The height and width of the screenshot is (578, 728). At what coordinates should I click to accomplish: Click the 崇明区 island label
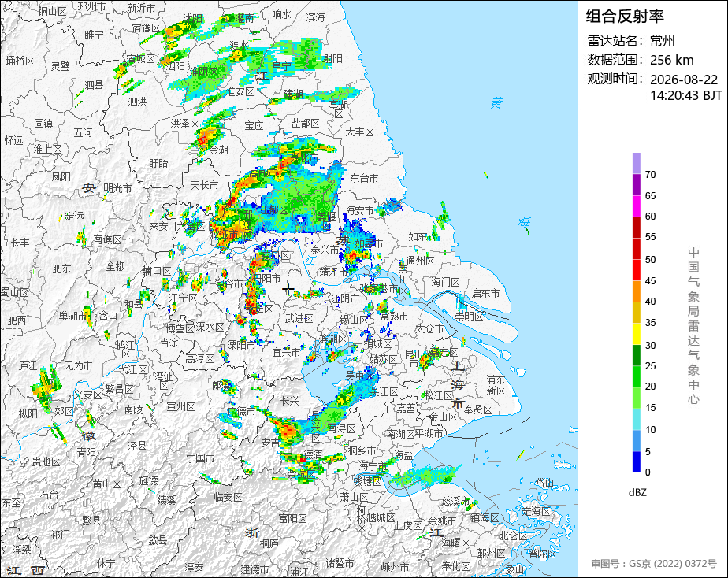pos(469,317)
